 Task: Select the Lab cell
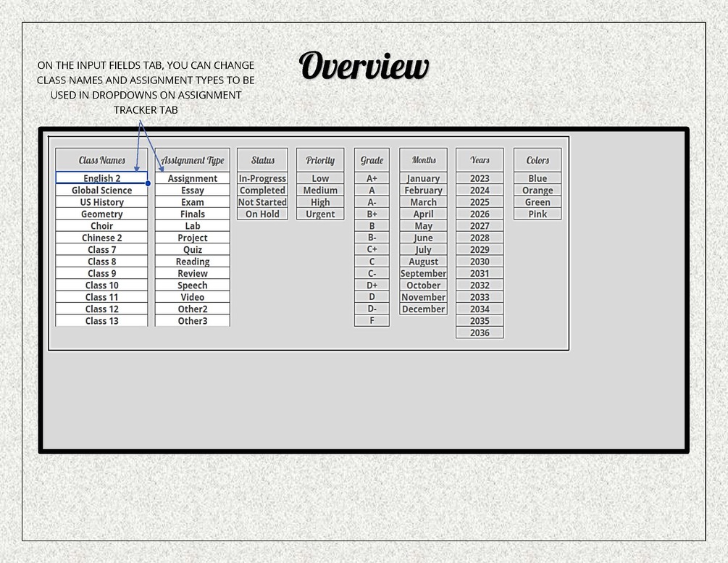tap(192, 226)
